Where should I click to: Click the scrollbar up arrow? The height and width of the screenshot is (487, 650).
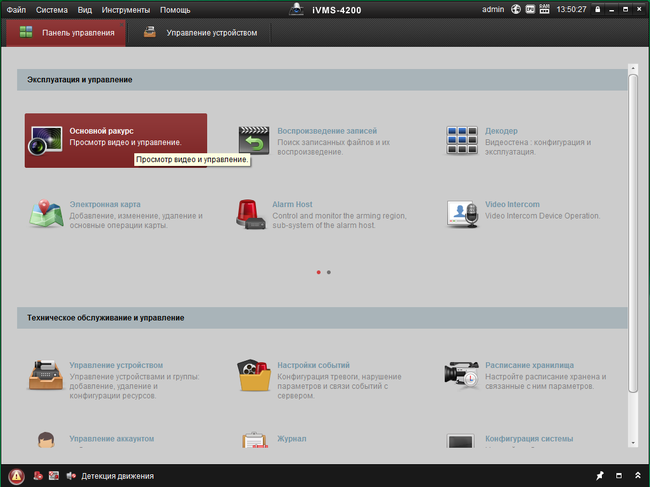633,68
